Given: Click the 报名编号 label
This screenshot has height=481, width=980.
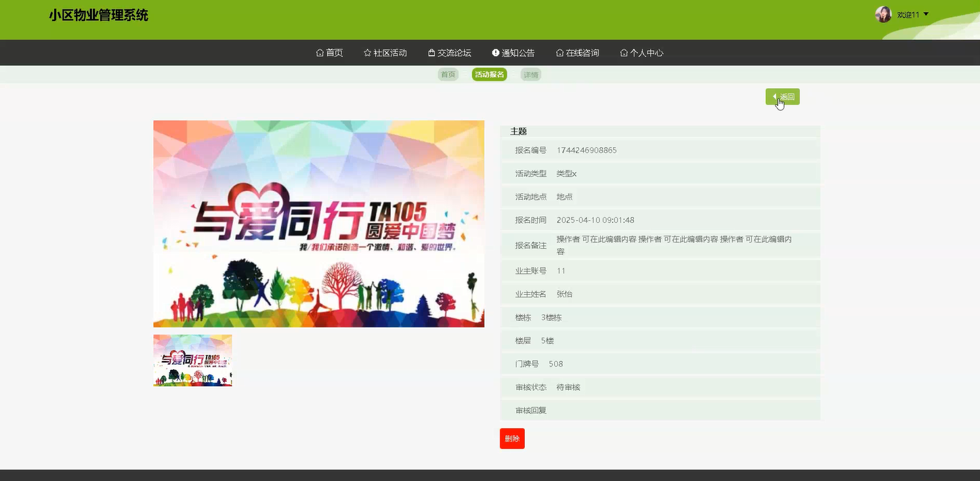Looking at the screenshot, I should (x=531, y=150).
